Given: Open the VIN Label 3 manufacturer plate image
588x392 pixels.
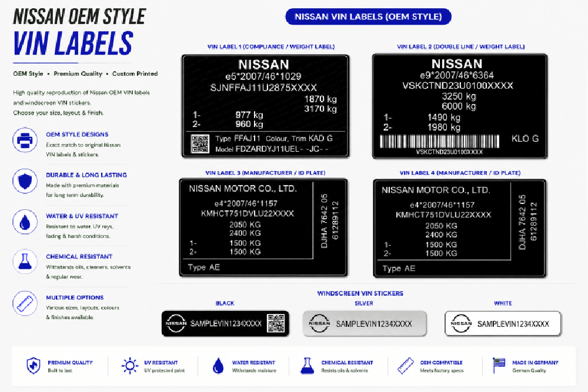Looking at the screenshot, I should [x=263, y=227].
